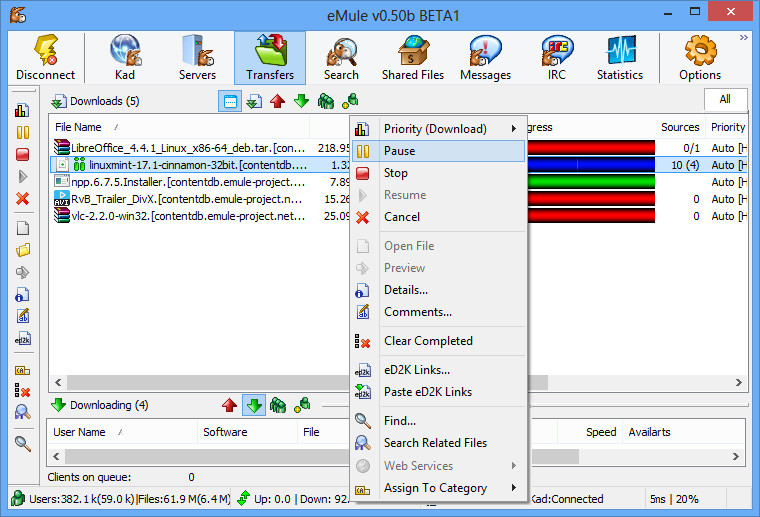Open the Messages window
This screenshot has height=517, width=760.
pyautogui.click(x=485, y=58)
